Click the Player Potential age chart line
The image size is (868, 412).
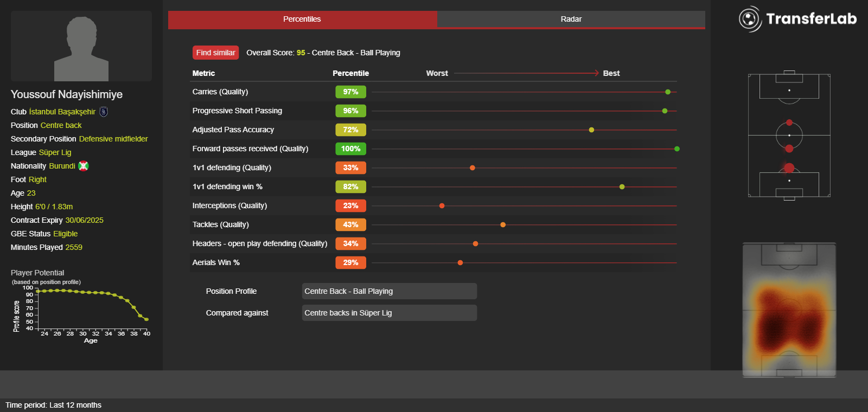click(92, 301)
